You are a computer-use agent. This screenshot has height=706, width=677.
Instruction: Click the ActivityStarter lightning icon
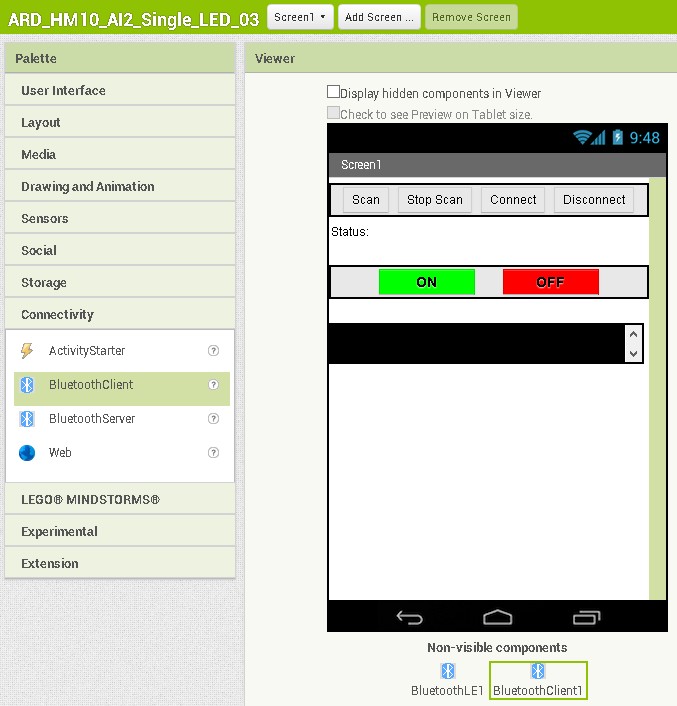(27, 351)
